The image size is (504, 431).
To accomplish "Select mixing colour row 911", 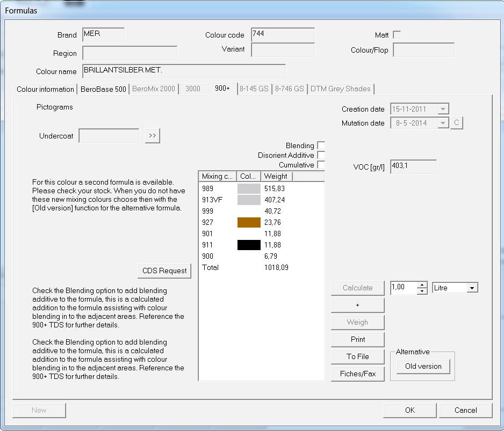I will [x=261, y=245].
